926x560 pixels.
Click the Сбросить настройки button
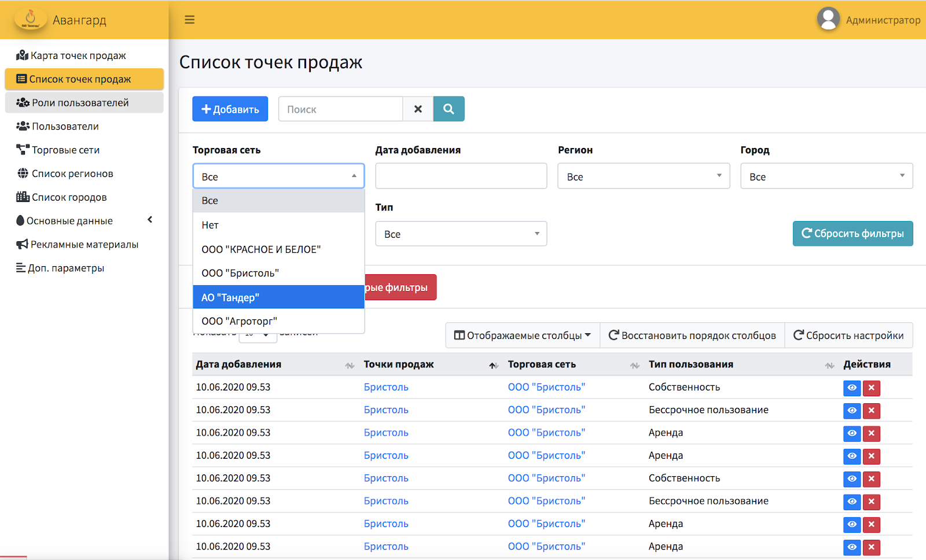coord(848,336)
